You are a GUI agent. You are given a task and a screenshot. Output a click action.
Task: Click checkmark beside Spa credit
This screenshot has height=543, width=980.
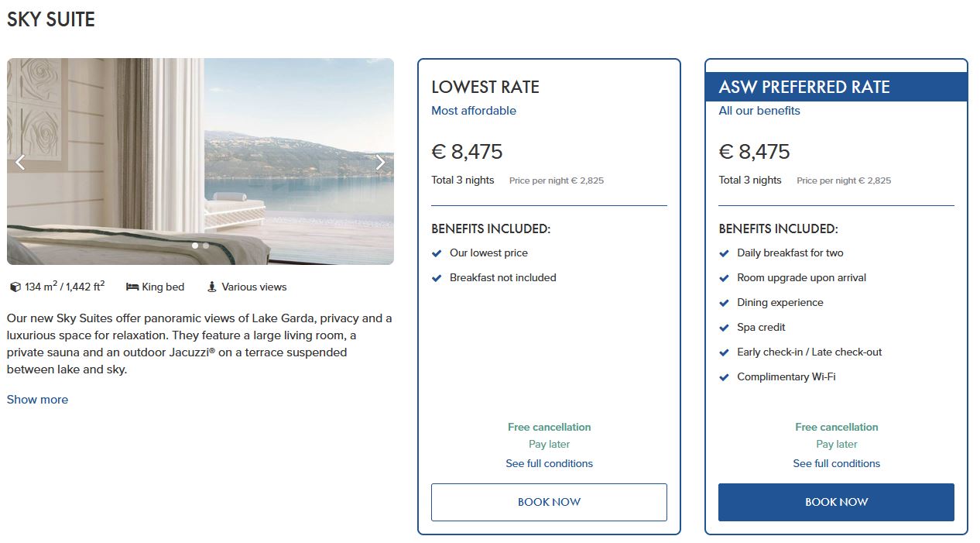pos(725,328)
